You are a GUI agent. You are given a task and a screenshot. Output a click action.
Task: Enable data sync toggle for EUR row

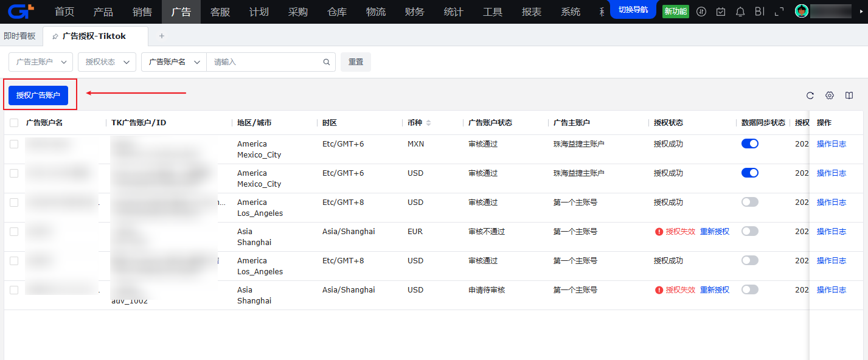(x=750, y=231)
